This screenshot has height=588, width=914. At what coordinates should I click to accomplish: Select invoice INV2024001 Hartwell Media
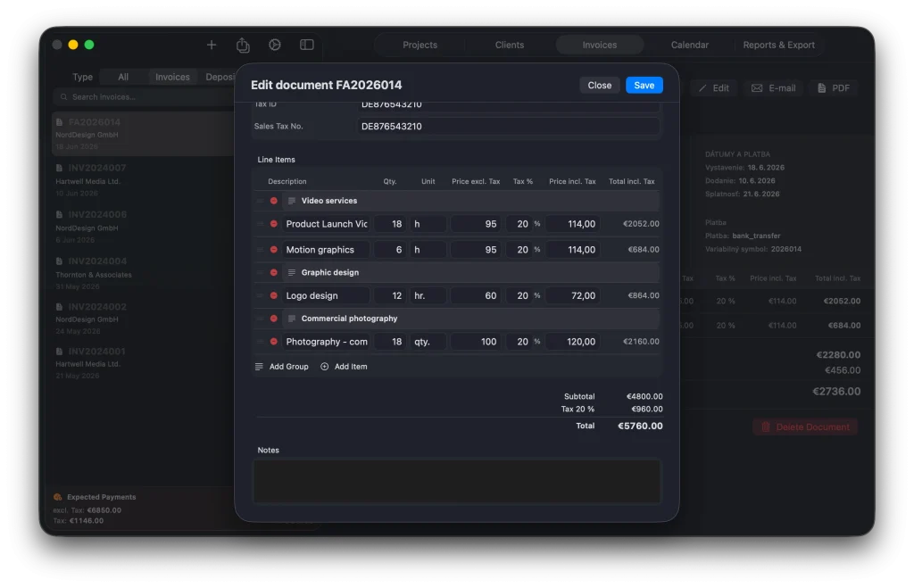[143, 363]
